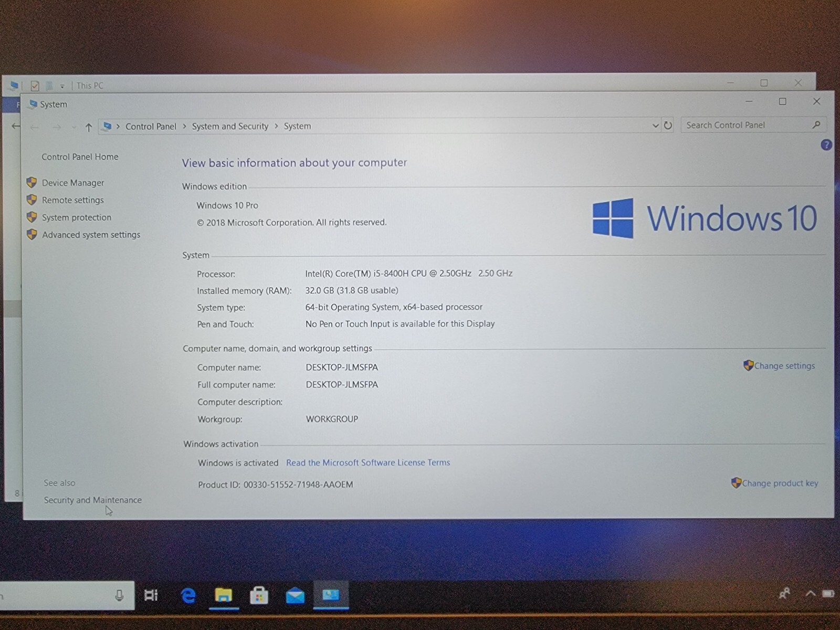The width and height of the screenshot is (840, 630).
Task: Click the battery icon in system tray
Action: (828, 594)
